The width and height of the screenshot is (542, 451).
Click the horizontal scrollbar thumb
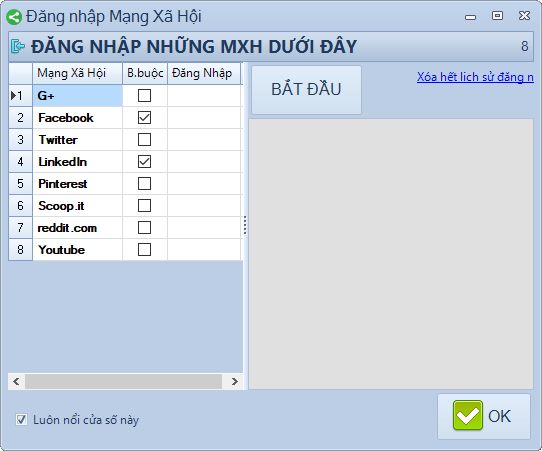pos(123,381)
